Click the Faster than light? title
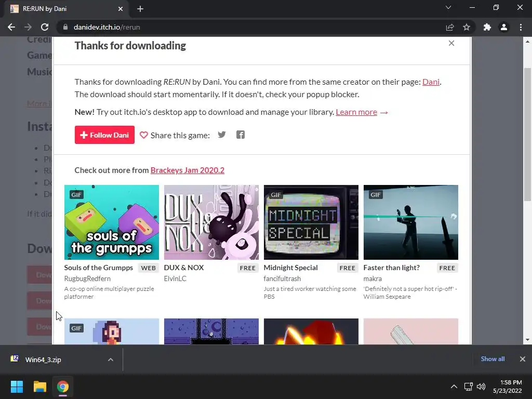Image resolution: width=532 pixels, height=399 pixels. pos(392,268)
